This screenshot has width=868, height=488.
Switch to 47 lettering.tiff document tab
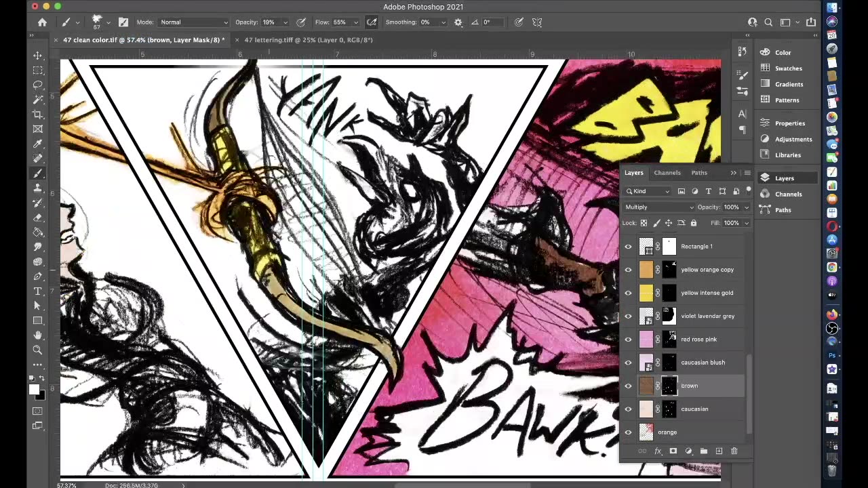pos(308,40)
